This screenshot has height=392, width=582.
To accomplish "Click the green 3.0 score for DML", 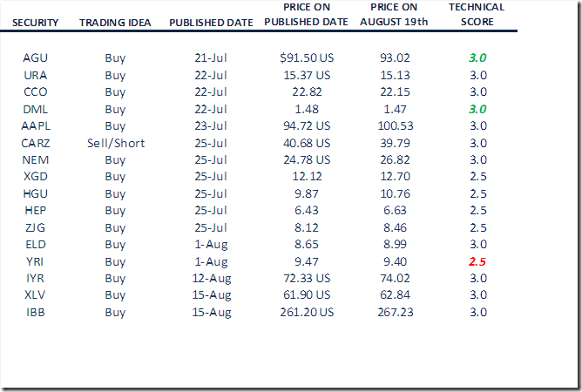I will pyautogui.click(x=477, y=109).
